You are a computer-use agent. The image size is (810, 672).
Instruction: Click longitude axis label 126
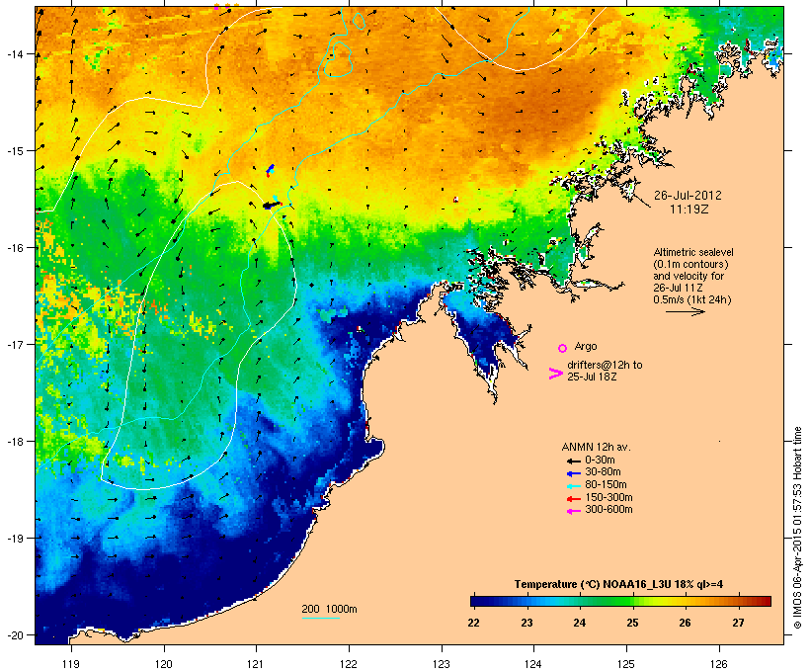click(719, 664)
